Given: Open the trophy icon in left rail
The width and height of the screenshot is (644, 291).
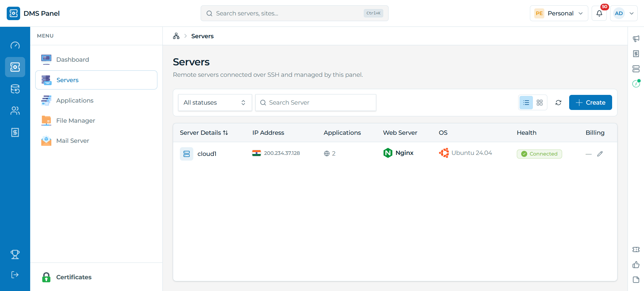Looking at the screenshot, I should pos(15,254).
